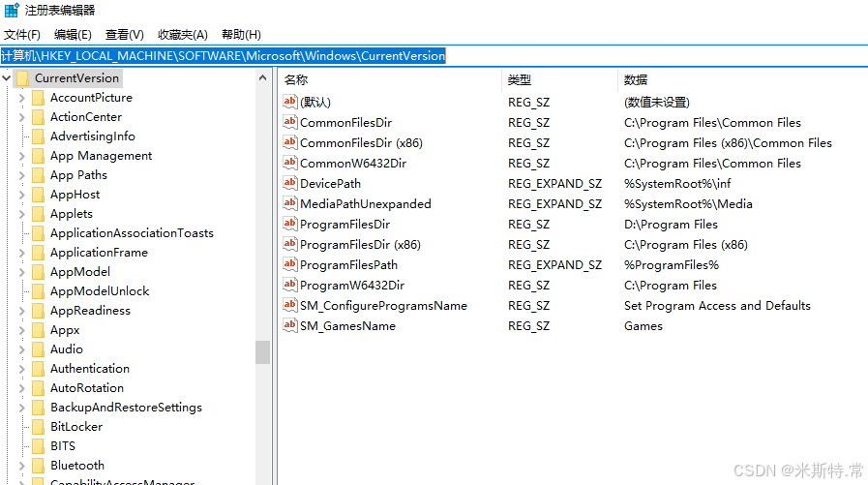Open the 帮助(H) menu
The height and width of the screenshot is (485, 868).
pos(241,35)
